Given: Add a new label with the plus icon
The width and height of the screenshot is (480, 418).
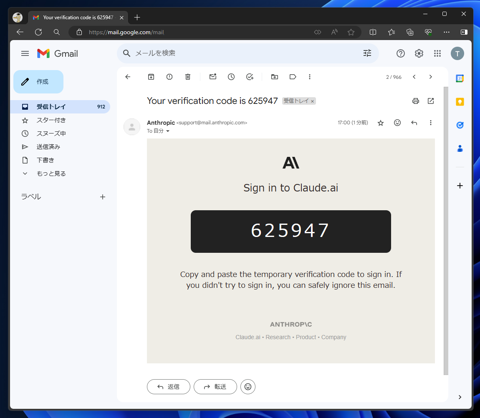Looking at the screenshot, I should pos(103,197).
